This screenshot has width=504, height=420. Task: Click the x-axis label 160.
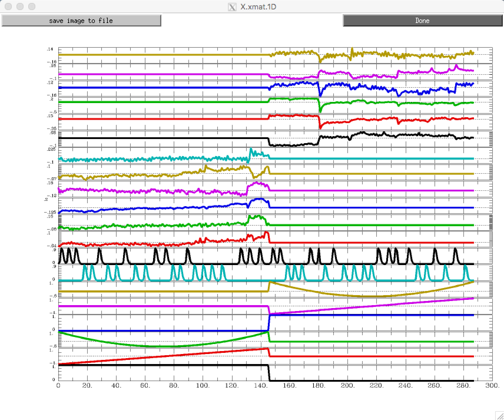(x=290, y=385)
